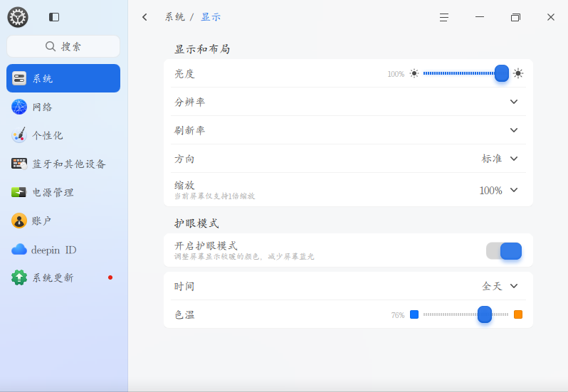Open the 方向 dropdown showing 标准
Image resolution: width=568 pixels, height=392 pixels.
tap(500, 159)
